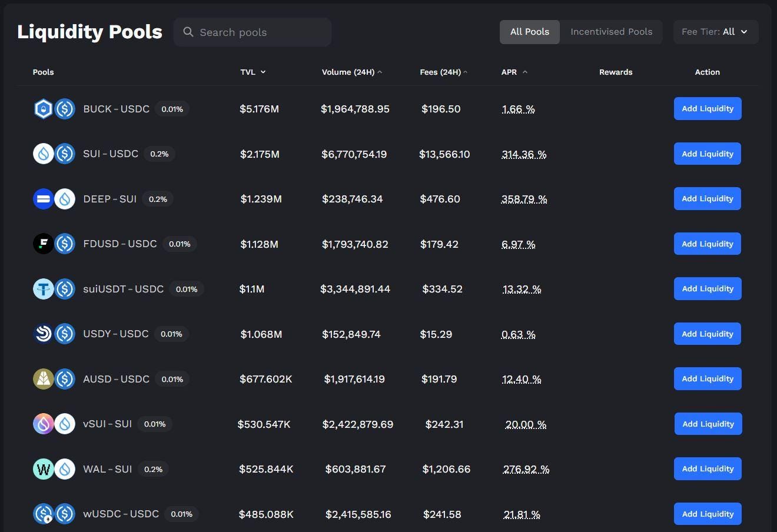777x532 pixels.
Task: Click SUI icon in vSUI-SUI row
Action: (65, 424)
